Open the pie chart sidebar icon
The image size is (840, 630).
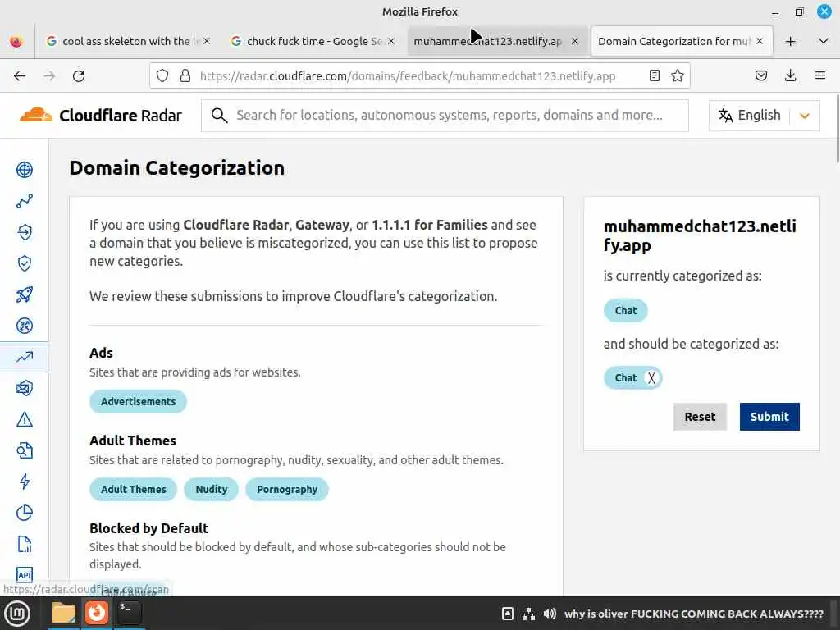click(24, 513)
